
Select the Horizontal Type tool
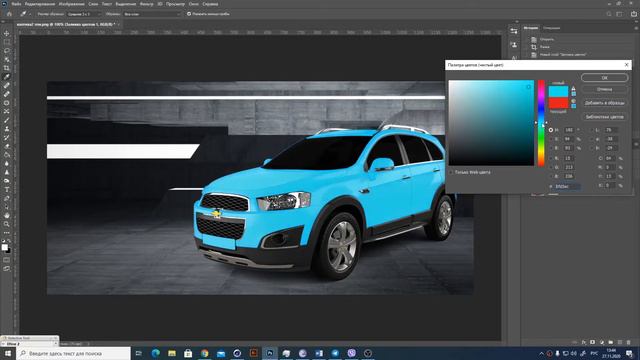pyautogui.click(x=7, y=189)
